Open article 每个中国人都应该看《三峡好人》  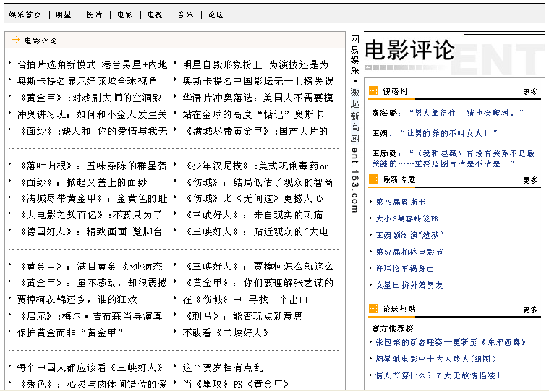click(90, 367)
